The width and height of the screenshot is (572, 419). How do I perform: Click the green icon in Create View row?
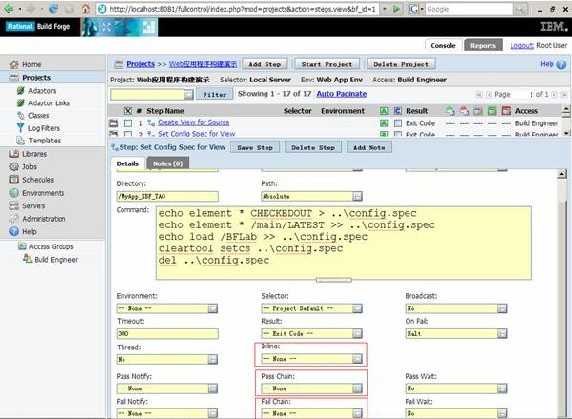tap(384, 123)
